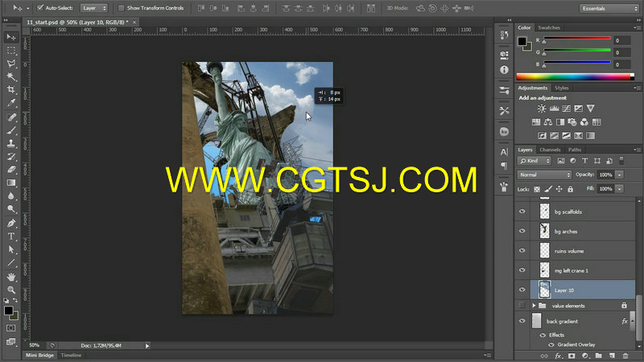Open the Fill slider dropdown arrow

[620, 189]
